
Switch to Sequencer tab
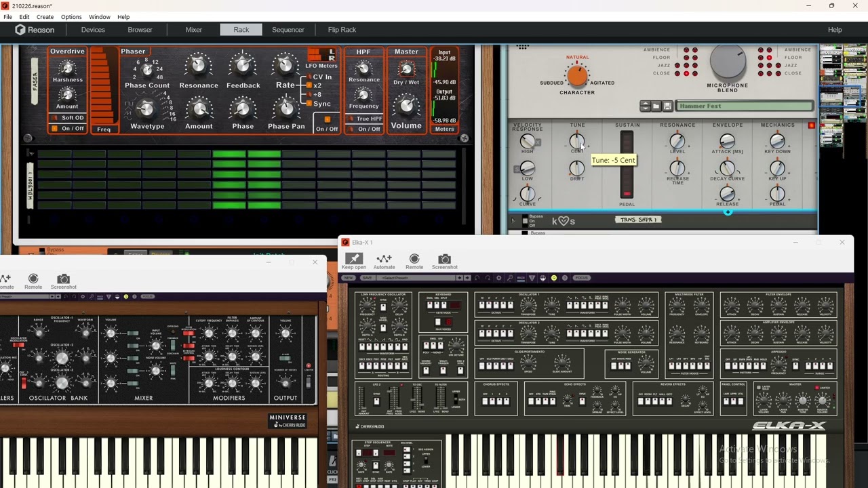pyautogui.click(x=288, y=30)
